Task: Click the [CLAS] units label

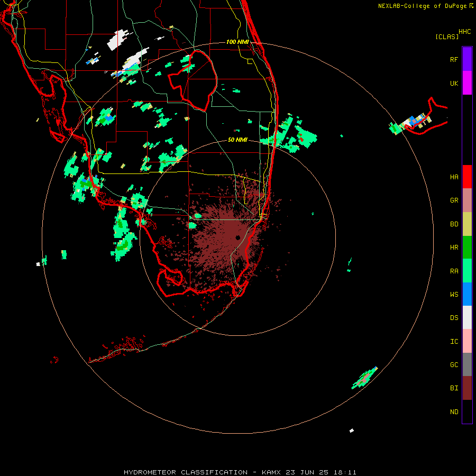Action: coord(447,37)
